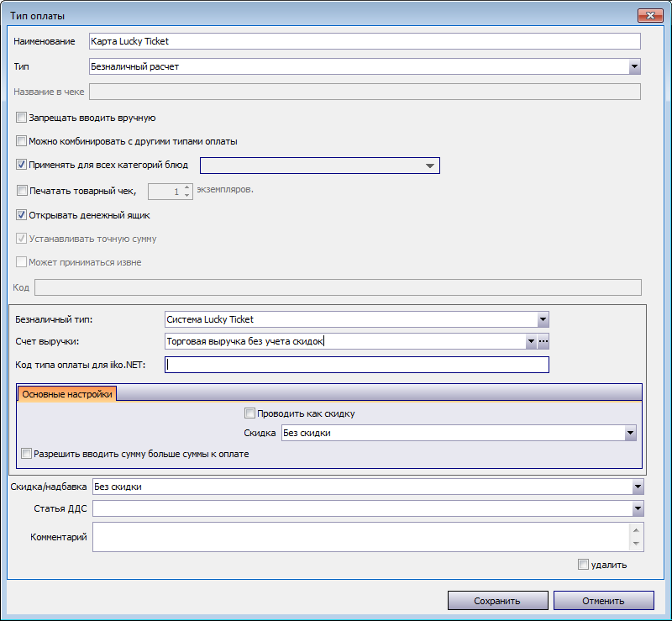Enable Запрещать вводить вручную checkbox
Image resolution: width=672 pixels, height=621 pixels.
(22, 118)
